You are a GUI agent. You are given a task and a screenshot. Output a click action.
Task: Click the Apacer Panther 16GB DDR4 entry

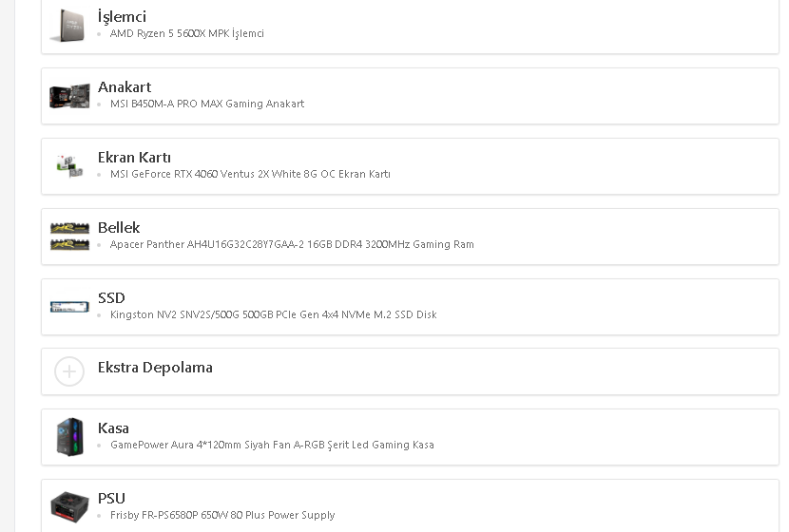point(291,245)
